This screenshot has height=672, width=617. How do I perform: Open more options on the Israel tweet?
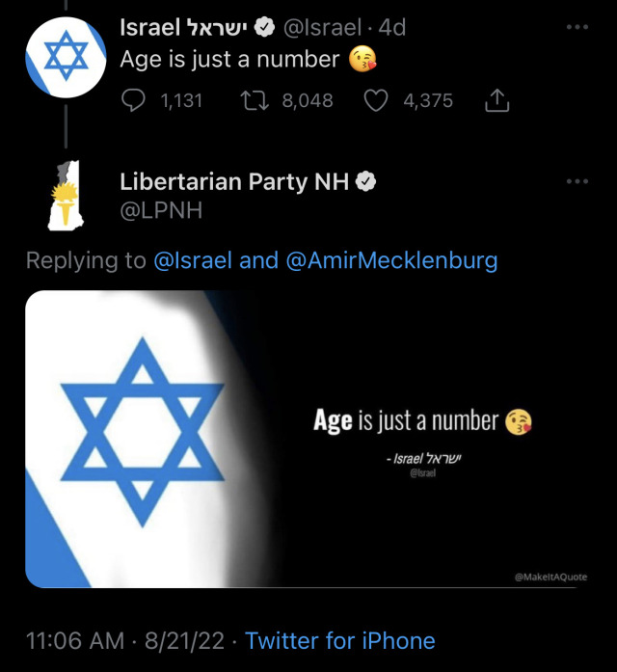(x=577, y=27)
